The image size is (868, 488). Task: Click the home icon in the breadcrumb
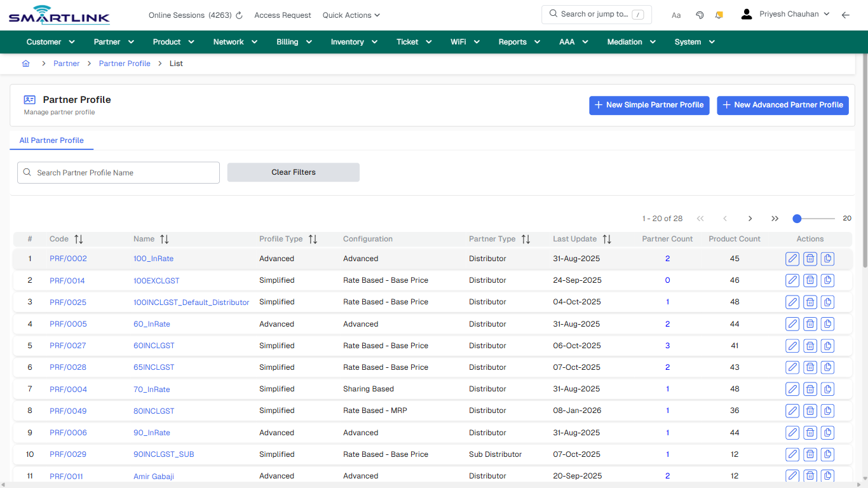(25, 64)
